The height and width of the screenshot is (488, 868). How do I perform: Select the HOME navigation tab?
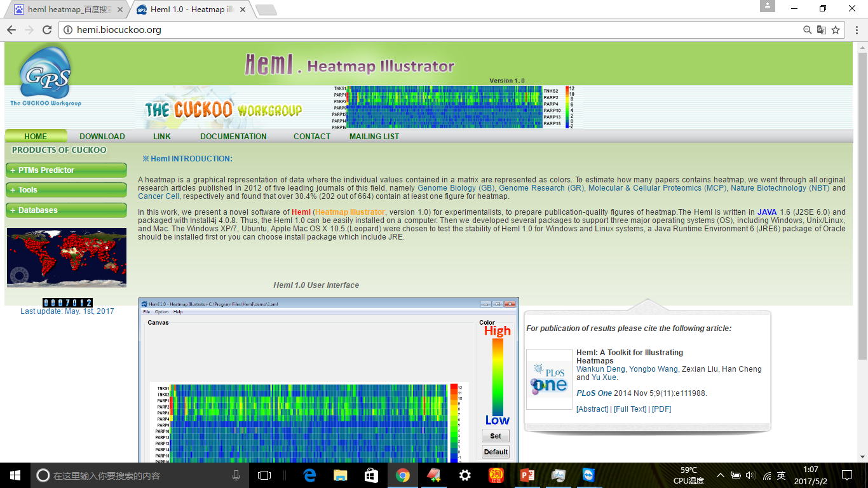[36, 136]
